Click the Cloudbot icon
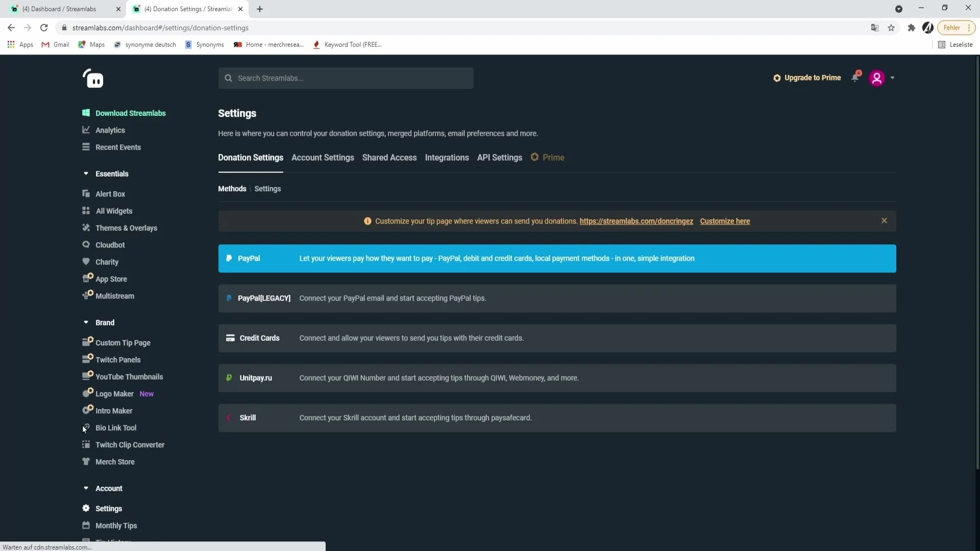The width and height of the screenshot is (980, 551). pos(86,244)
